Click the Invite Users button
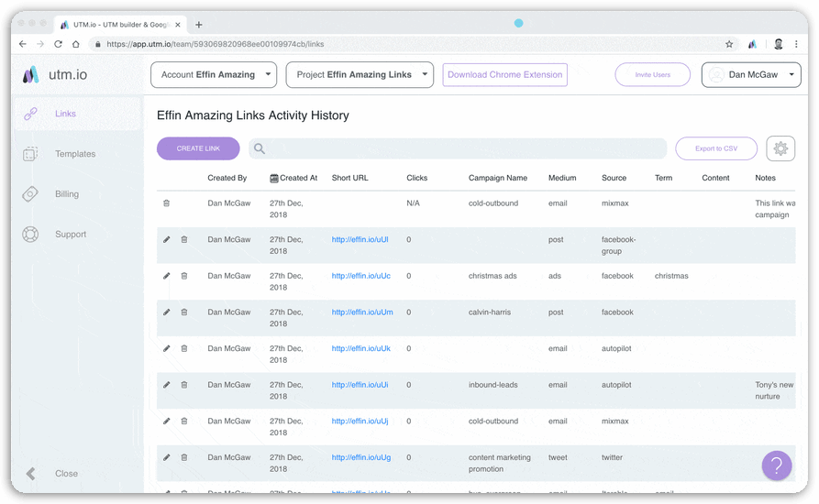This screenshot has height=504, width=819. 652,74
